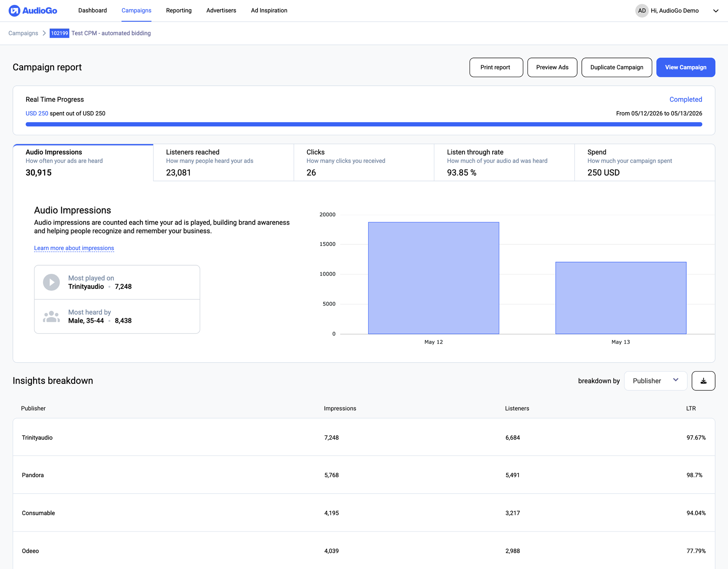Click the Male, 35-44 label
The height and width of the screenshot is (569, 728).
[x=86, y=321]
